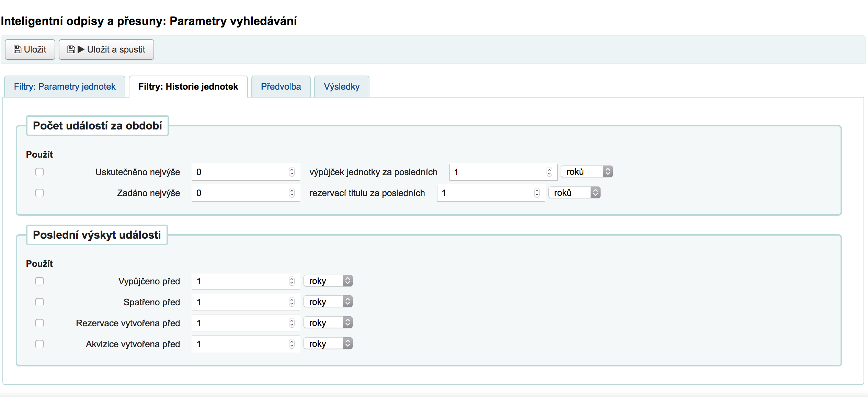This screenshot has height=397, width=868.
Task: Click the rezervací titulu za posledních field
Action: (491, 193)
